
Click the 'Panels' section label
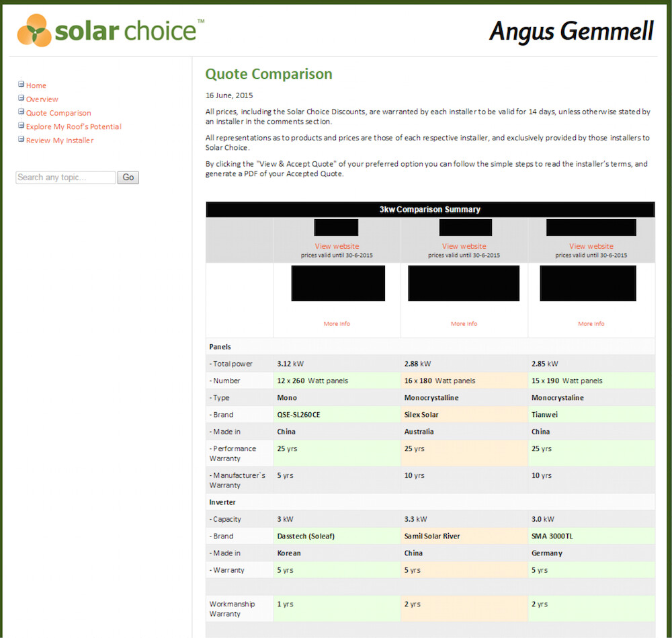pyautogui.click(x=220, y=347)
